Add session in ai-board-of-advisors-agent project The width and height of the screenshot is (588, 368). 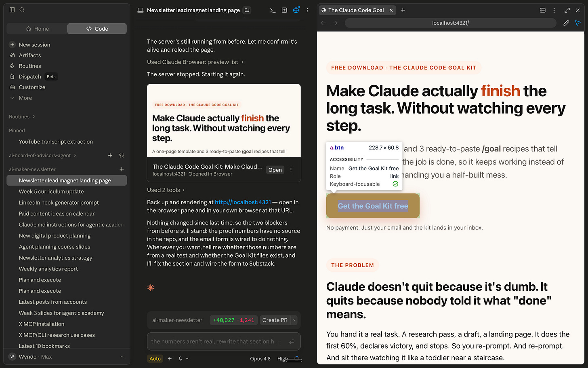point(110,155)
